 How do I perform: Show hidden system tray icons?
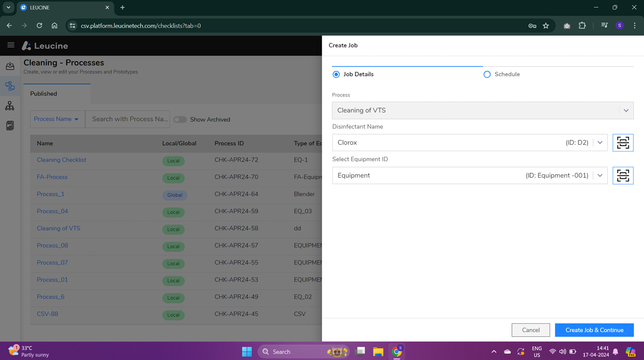click(494, 351)
